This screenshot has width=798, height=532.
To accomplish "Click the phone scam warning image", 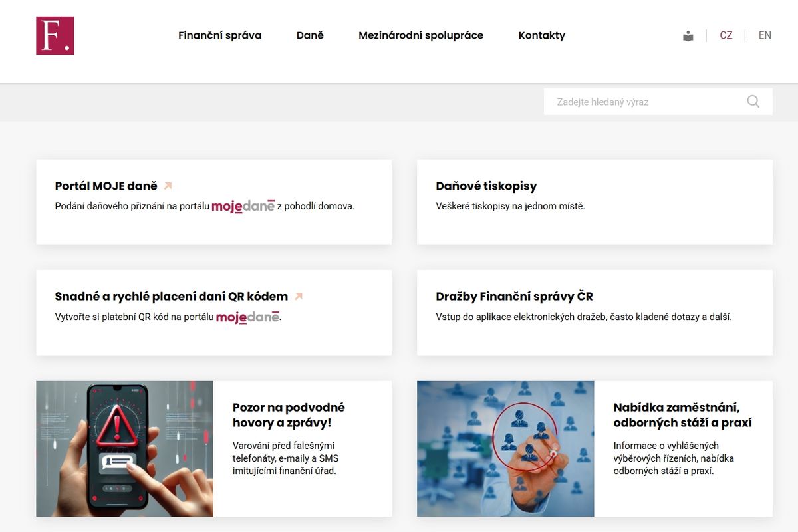I will pyautogui.click(x=124, y=449).
